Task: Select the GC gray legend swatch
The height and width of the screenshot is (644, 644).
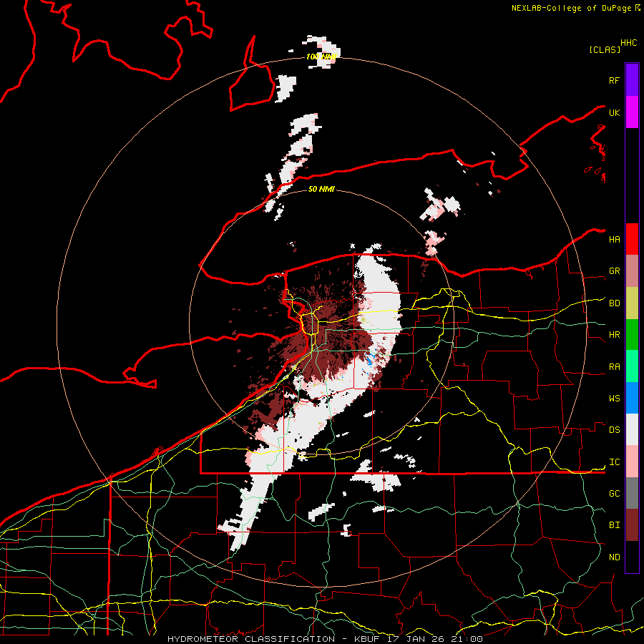Action: 632,493
